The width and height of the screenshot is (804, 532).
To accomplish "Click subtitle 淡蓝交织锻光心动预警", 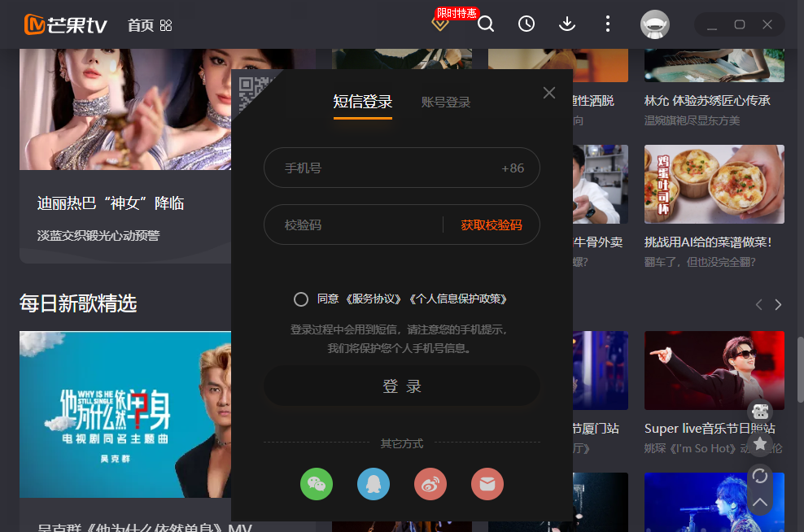I will [98, 235].
